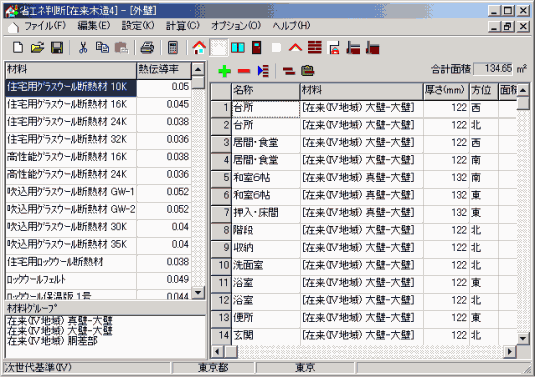Click the 熱伝導率 column header
535x377 pixels.
pos(163,70)
